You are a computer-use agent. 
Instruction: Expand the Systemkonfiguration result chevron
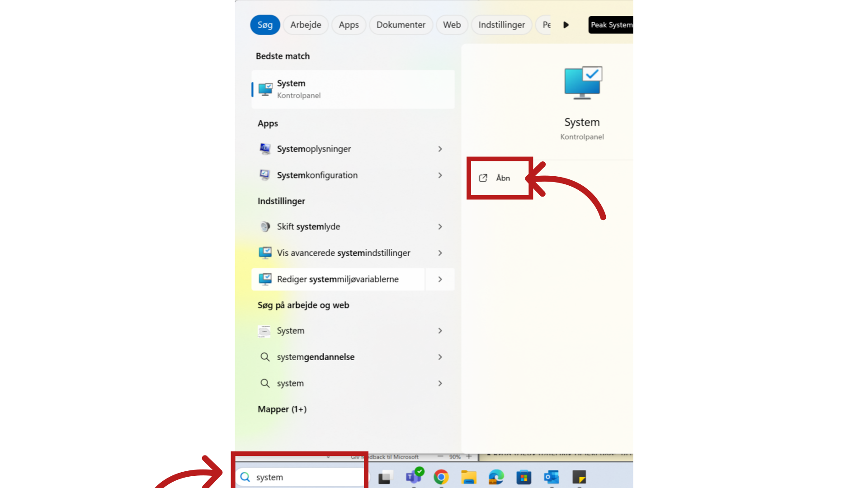coord(440,175)
